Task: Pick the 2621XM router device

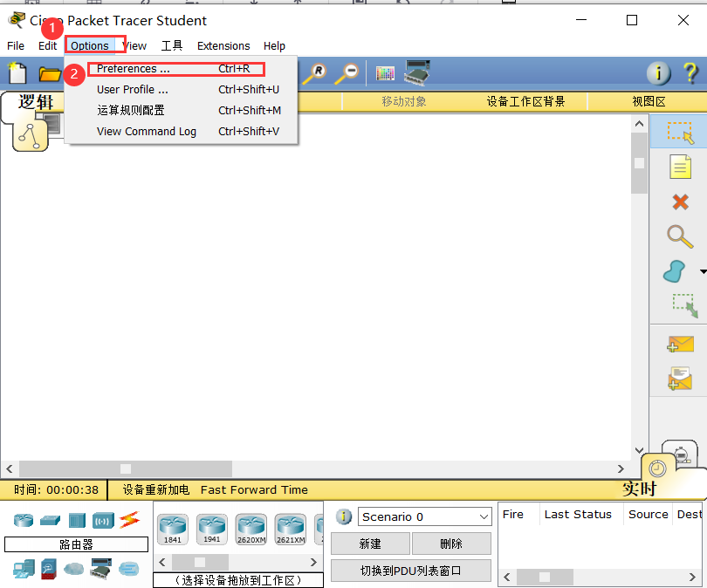Action: pyautogui.click(x=291, y=529)
